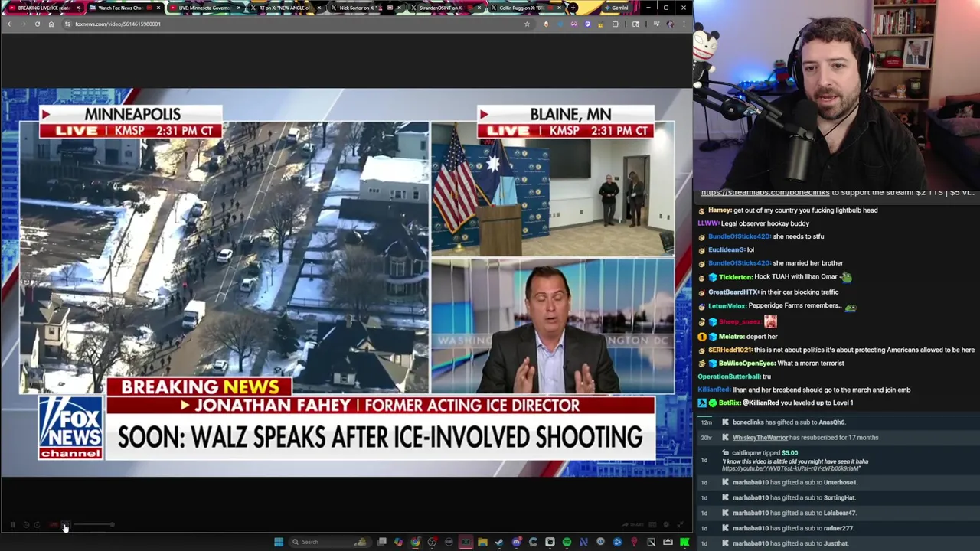Go back in the browser
This screenshot has height=551, width=980.
point(9,24)
